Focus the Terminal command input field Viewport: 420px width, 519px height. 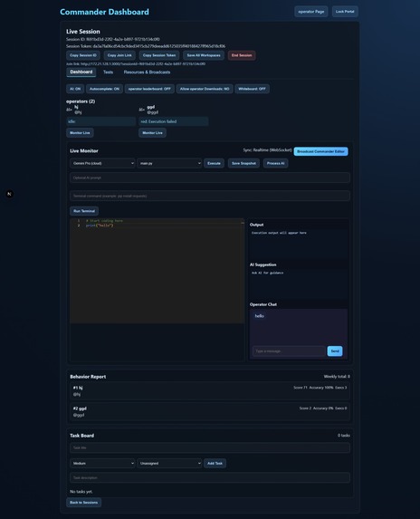pos(210,196)
